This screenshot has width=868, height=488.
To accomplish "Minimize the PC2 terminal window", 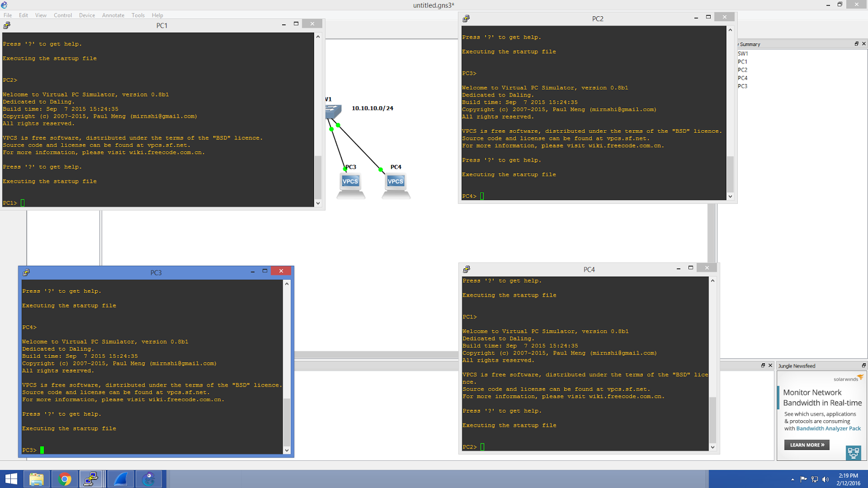I will (696, 17).
